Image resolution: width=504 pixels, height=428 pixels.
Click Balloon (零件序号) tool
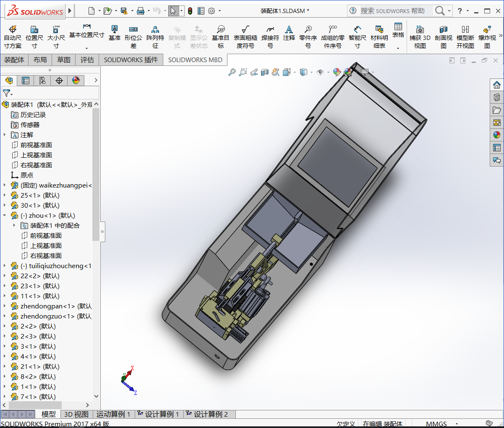click(x=308, y=37)
